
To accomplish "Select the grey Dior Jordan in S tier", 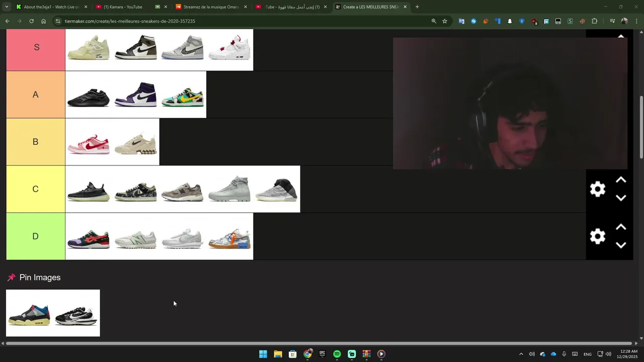I will [183, 47].
